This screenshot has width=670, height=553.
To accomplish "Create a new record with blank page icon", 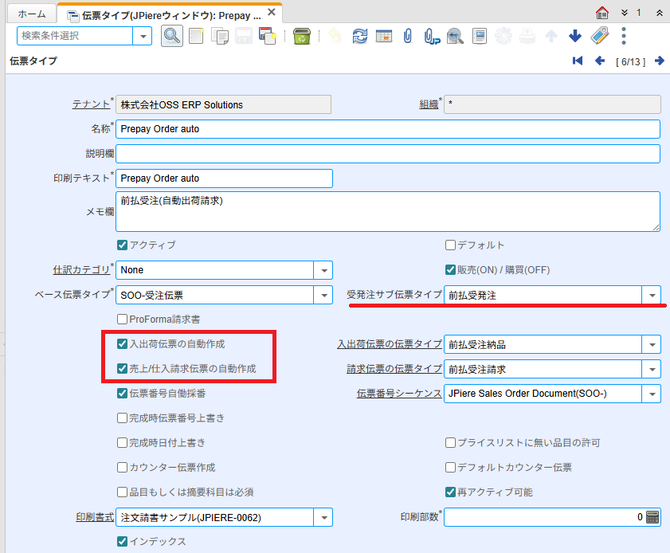I will [196, 36].
